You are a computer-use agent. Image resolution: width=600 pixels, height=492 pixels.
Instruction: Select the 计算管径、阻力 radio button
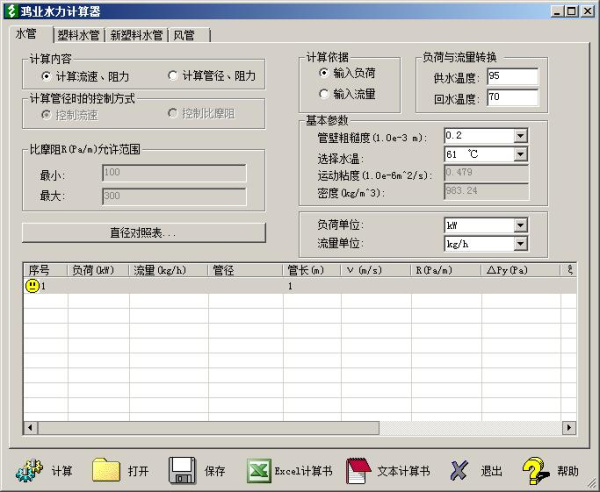click(173, 76)
